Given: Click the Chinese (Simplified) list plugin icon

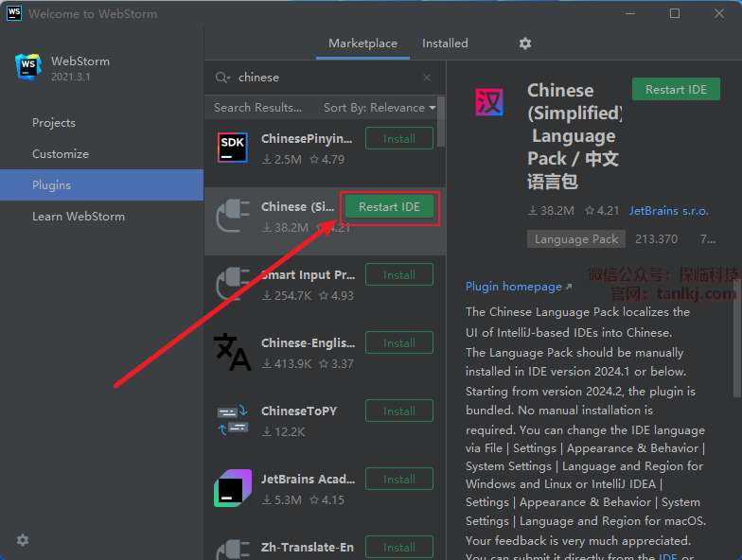Looking at the screenshot, I should pyautogui.click(x=233, y=216).
